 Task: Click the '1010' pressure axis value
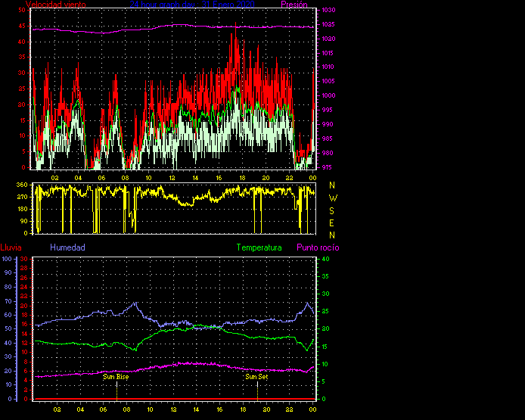[x=328, y=67]
